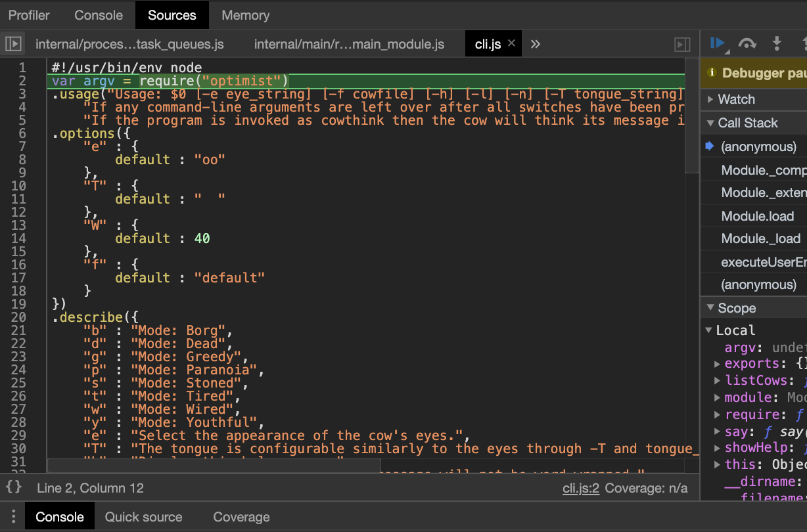Step into next function call

[777, 44]
